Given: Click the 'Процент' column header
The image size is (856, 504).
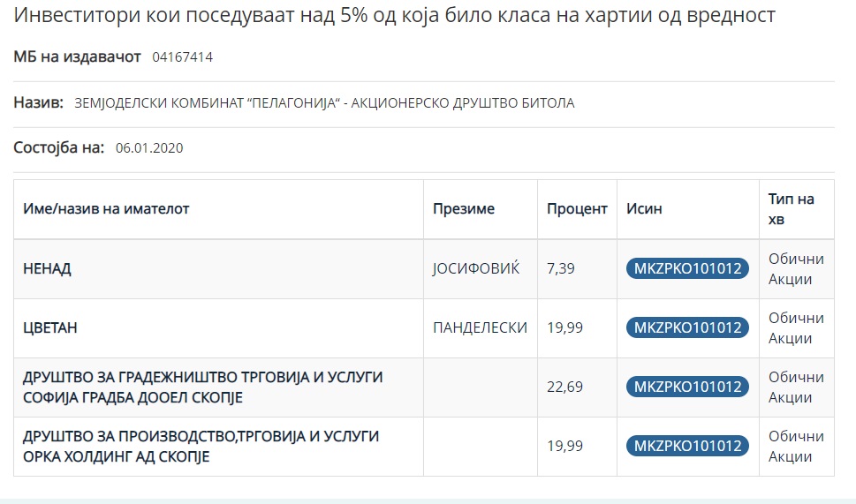Looking at the screenshot, I should coord(577,209).
